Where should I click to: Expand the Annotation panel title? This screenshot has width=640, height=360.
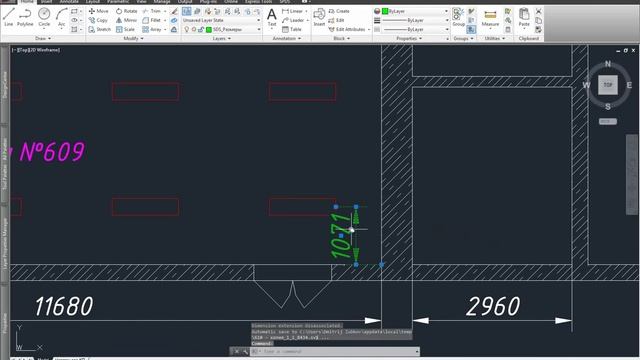coord(287,38)
